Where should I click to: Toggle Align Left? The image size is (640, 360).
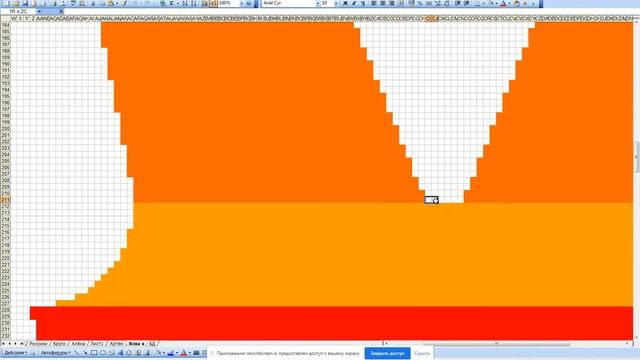click(373, 3)
